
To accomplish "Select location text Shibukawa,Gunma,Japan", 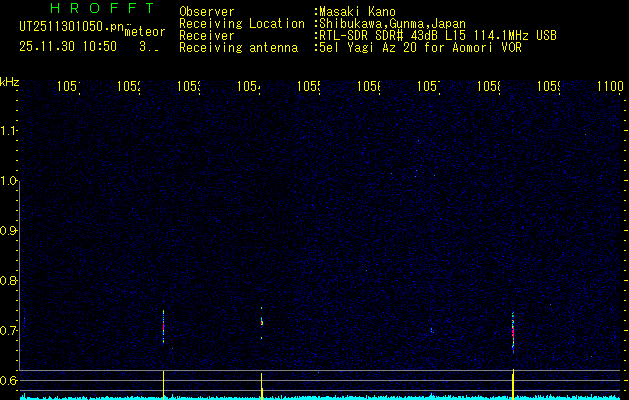I will click(392, 24).
